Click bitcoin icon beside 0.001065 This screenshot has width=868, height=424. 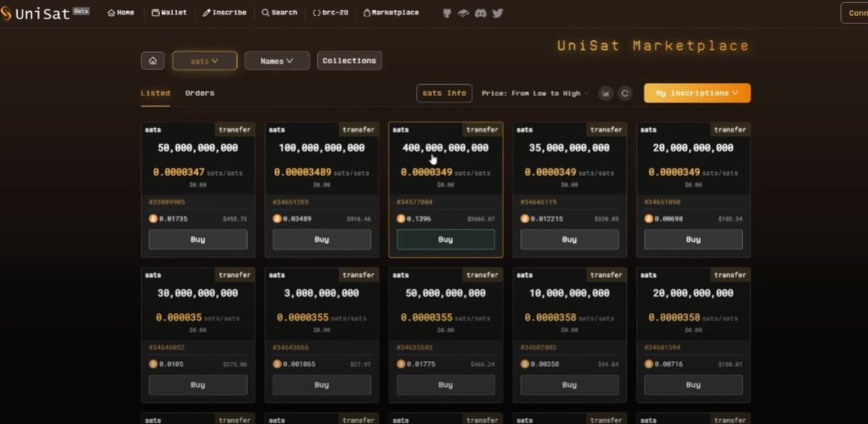coord(277,364)
